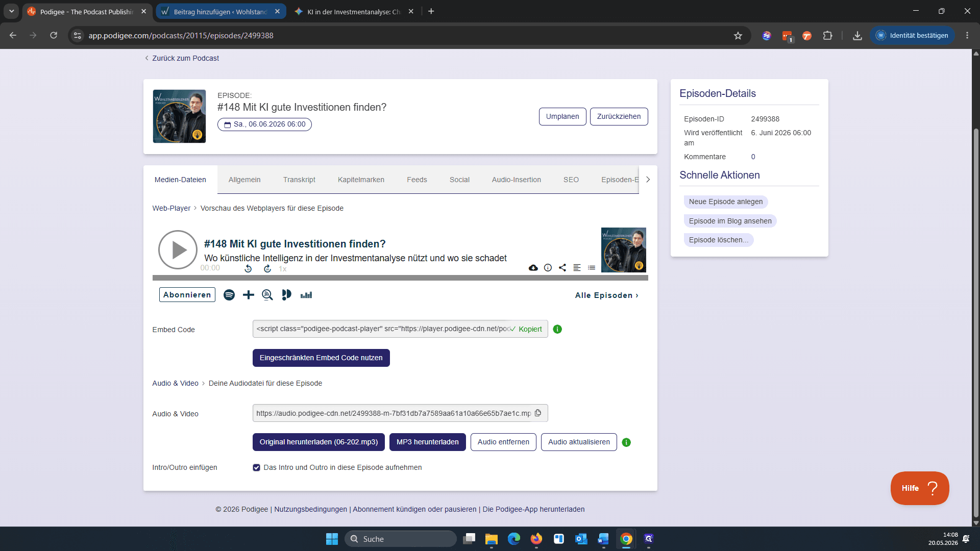This screenshot has width=980, height=551.
Task: Click green info icon next to Audio aktualisieren
Action: point(626,442)
